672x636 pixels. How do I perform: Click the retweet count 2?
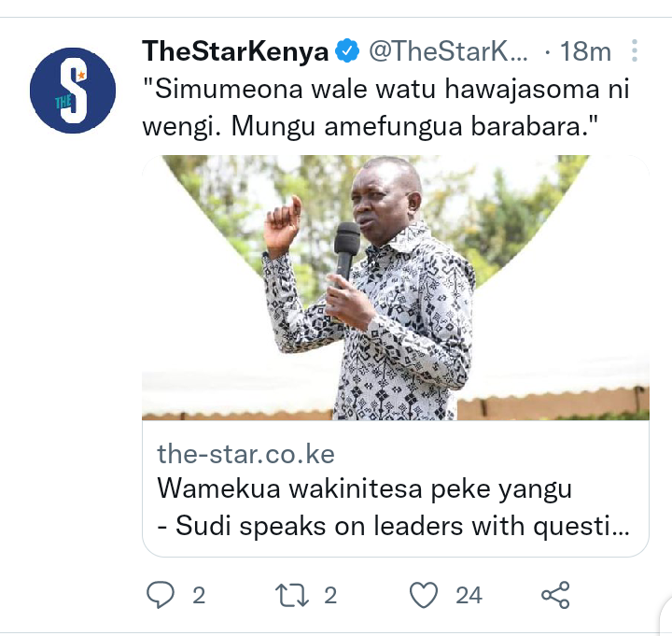(330, 595)
